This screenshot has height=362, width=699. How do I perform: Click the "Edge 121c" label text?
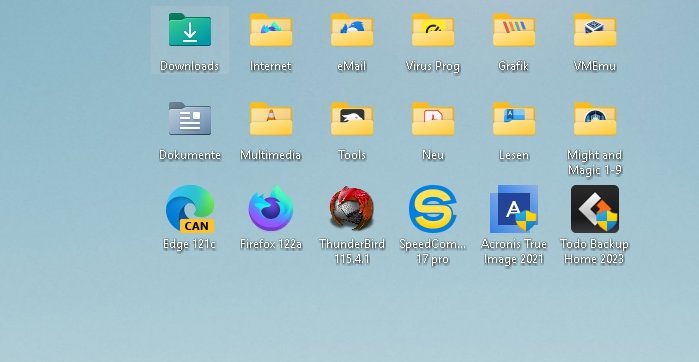pyautogui.click(x=189, y=244)
